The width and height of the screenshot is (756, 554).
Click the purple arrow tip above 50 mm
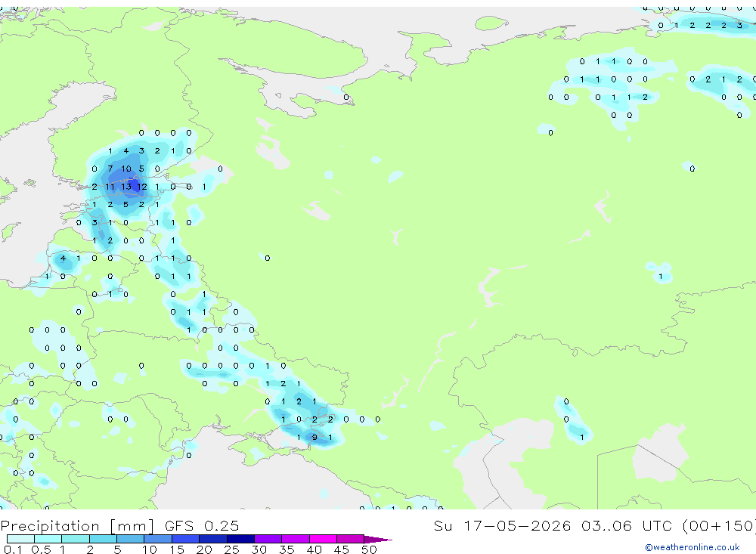378,539
